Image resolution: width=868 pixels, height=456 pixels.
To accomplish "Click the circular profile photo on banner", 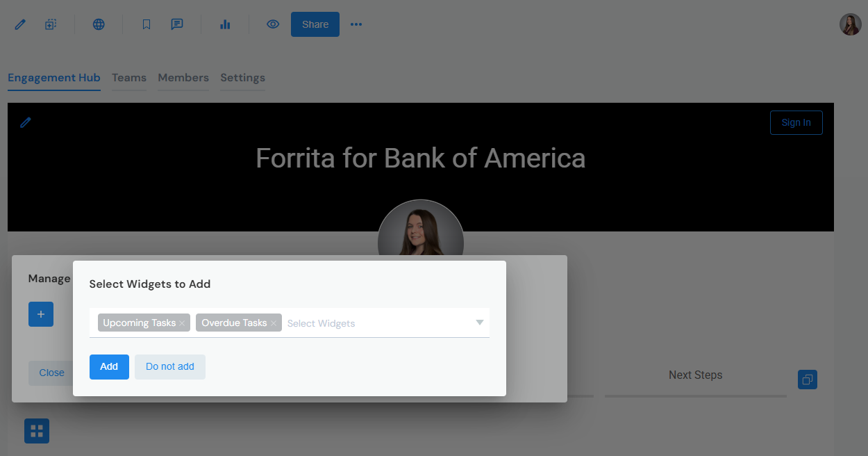I will (x=421, y=229).
